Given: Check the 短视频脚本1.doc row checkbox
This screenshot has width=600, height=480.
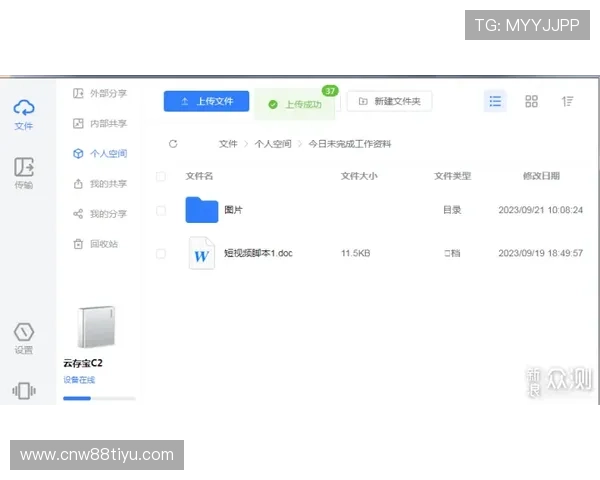Looking at the screenshot, I should (x=161, y=253).
